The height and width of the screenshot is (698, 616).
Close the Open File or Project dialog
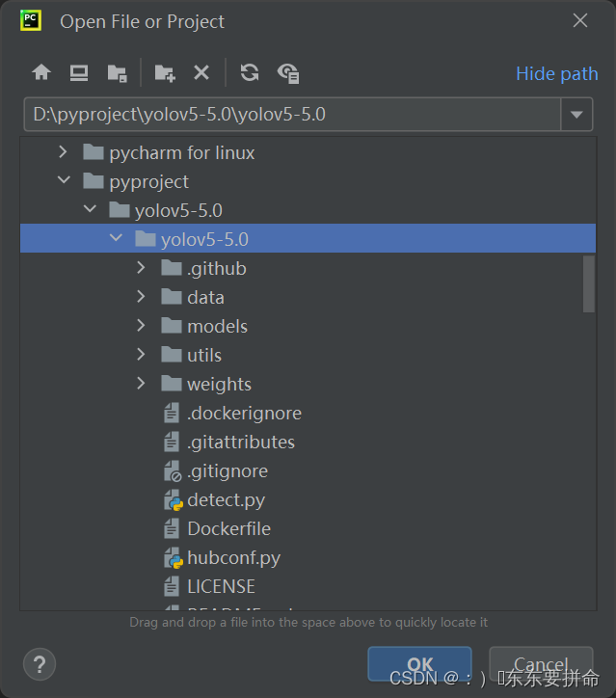coord(580,20)
